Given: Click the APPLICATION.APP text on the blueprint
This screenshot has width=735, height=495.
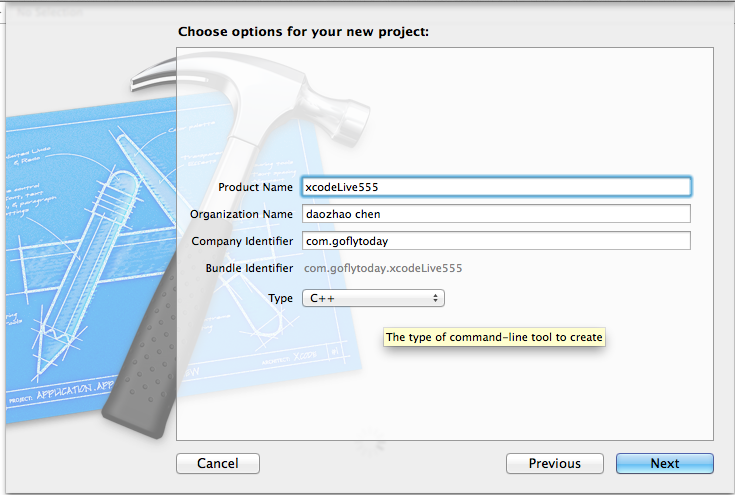Looking at the screenshot, I should [75, 389].
